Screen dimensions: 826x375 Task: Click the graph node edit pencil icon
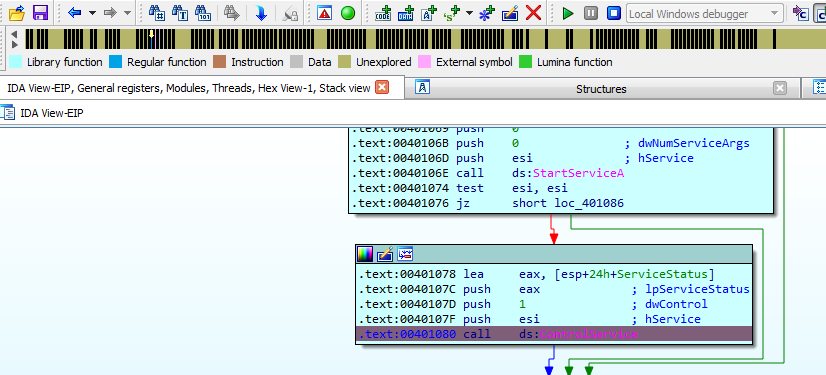(x=385, y=254)
